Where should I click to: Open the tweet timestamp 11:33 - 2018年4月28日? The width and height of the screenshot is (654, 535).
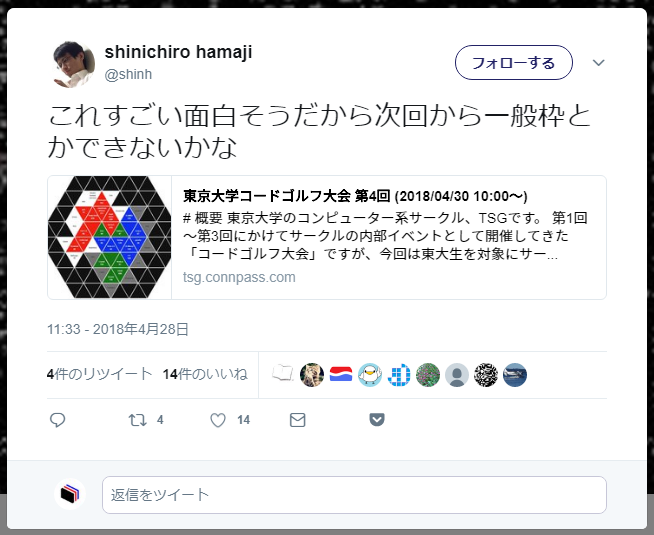[118, 329]
